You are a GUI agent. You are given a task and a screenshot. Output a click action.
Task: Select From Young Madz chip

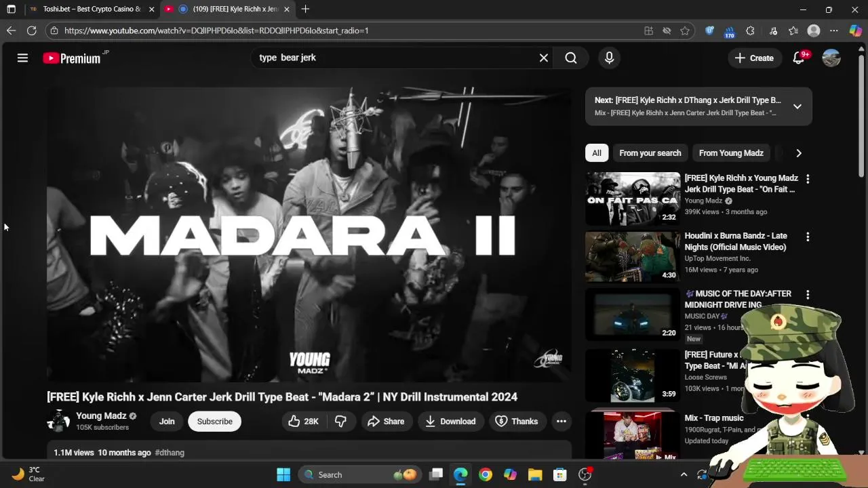pyautogui.click(x=731, y=153)
